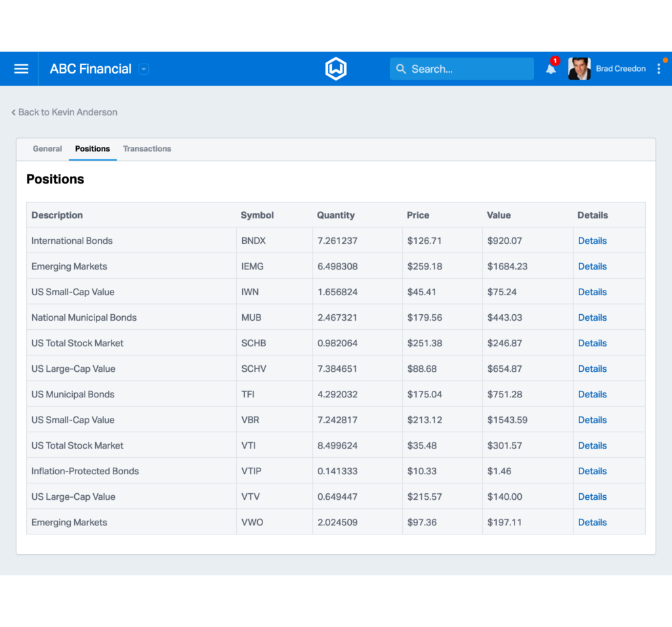The image size is (672, 627).
Task: Select the Positions tab
Action: [92, 149]
